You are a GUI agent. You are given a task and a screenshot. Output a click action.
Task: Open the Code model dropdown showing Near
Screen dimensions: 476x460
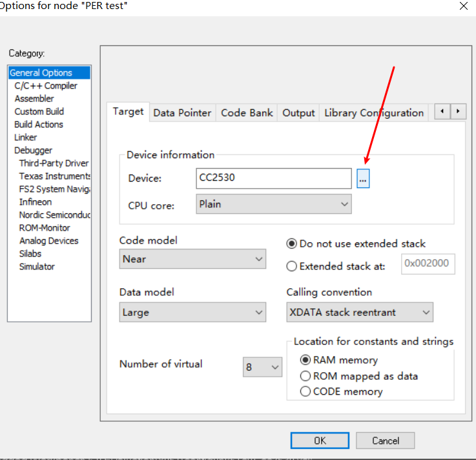point(192,259)
